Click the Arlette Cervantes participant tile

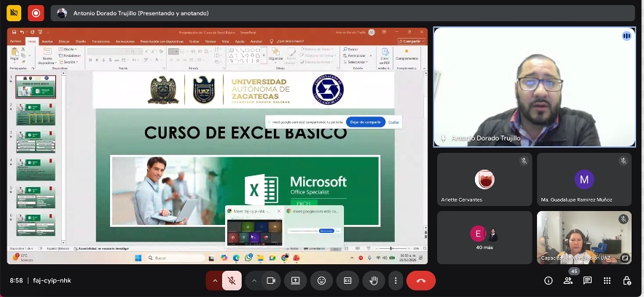[x=483, y=179]
